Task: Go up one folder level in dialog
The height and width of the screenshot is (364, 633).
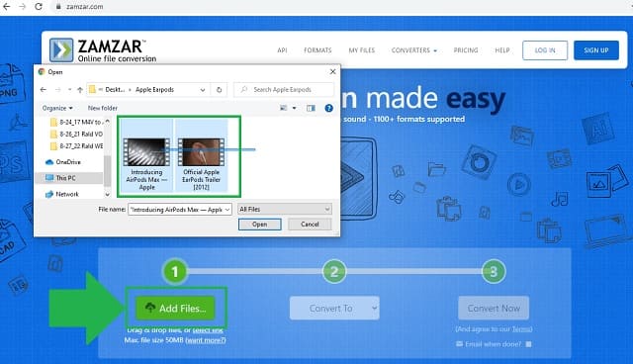Action: [x=80, y=90]
